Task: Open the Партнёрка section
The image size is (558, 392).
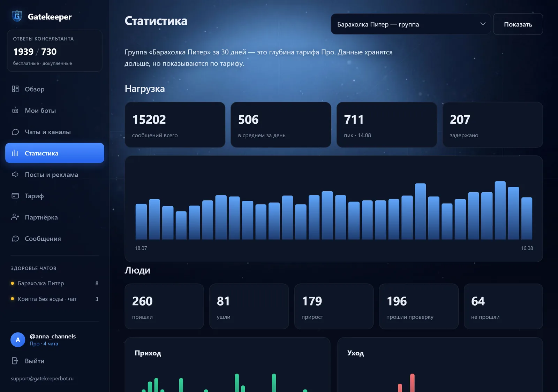Action: point(55,217)
